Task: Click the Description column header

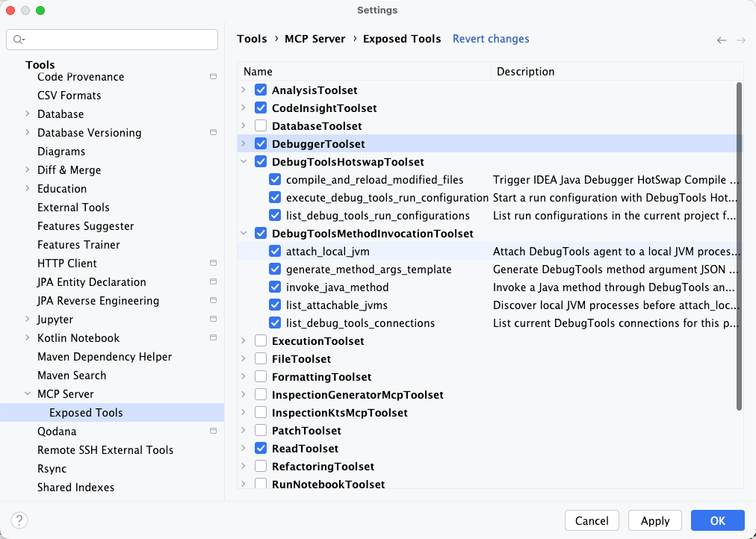Action: [617, 71]
